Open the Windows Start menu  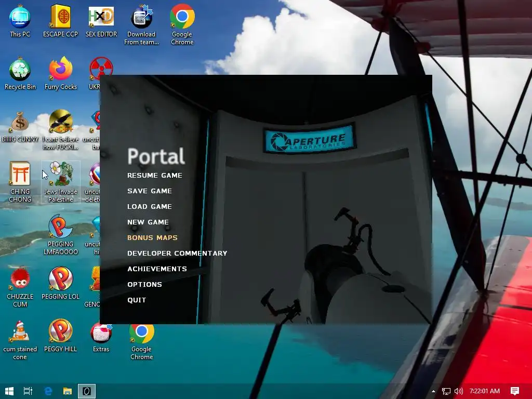(9, 391)
